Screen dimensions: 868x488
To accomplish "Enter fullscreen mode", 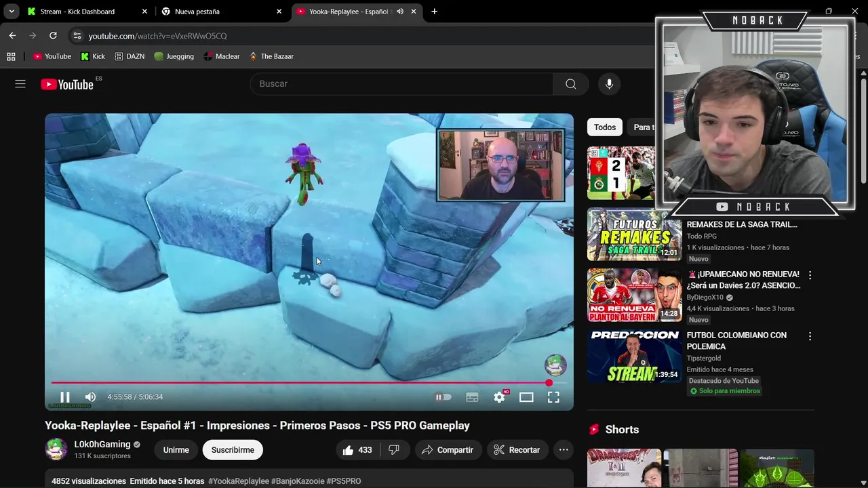I will click(553, 397).
